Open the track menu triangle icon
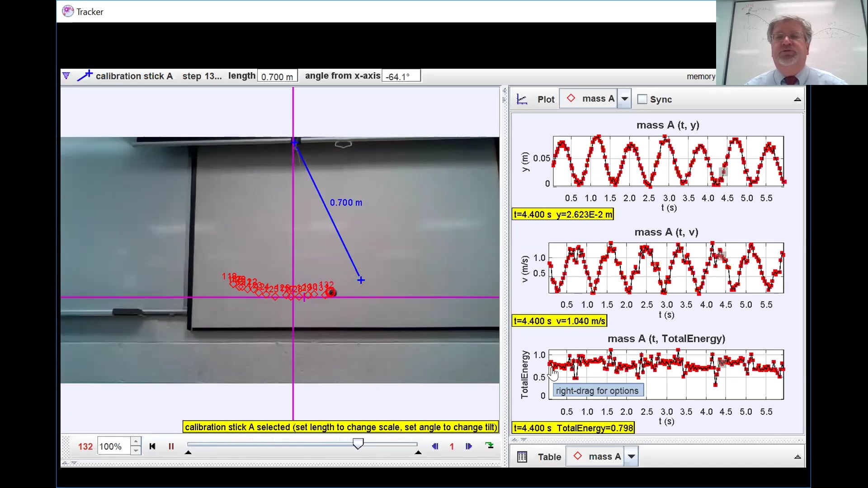868x488 pixels. point(66,76)
